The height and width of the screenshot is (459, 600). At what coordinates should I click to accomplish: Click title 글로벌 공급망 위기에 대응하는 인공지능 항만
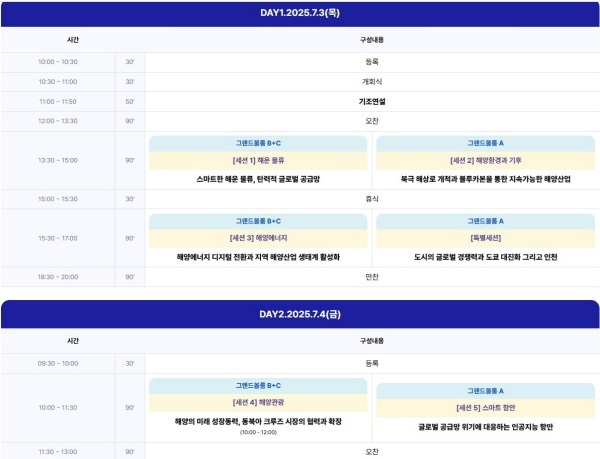(x=485, y=427)
